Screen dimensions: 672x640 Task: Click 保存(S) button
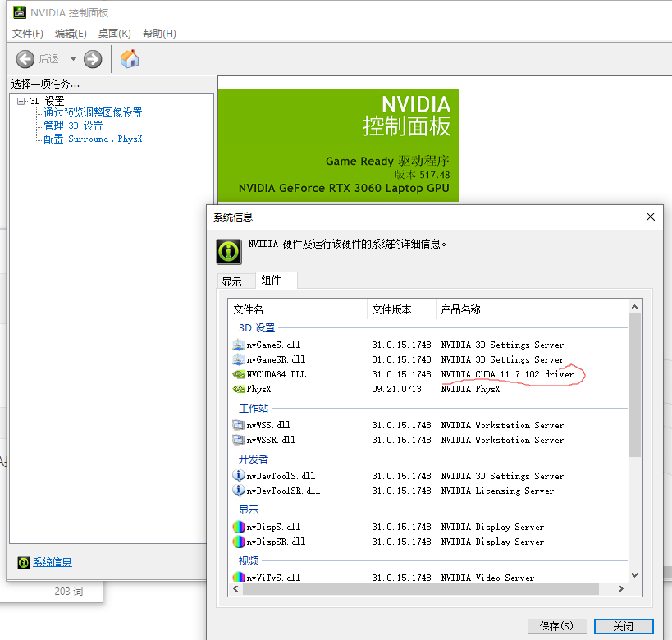click(556, 626)
